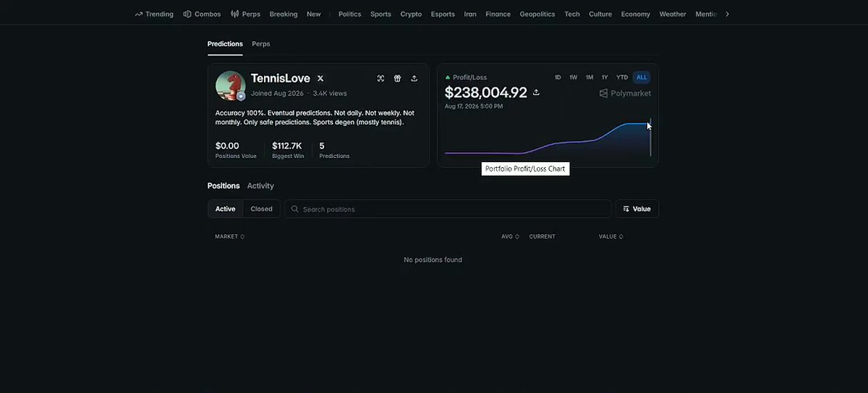Open the Crypto category
The width and height of the screenshot is (868, 393).
click(411, 14)
